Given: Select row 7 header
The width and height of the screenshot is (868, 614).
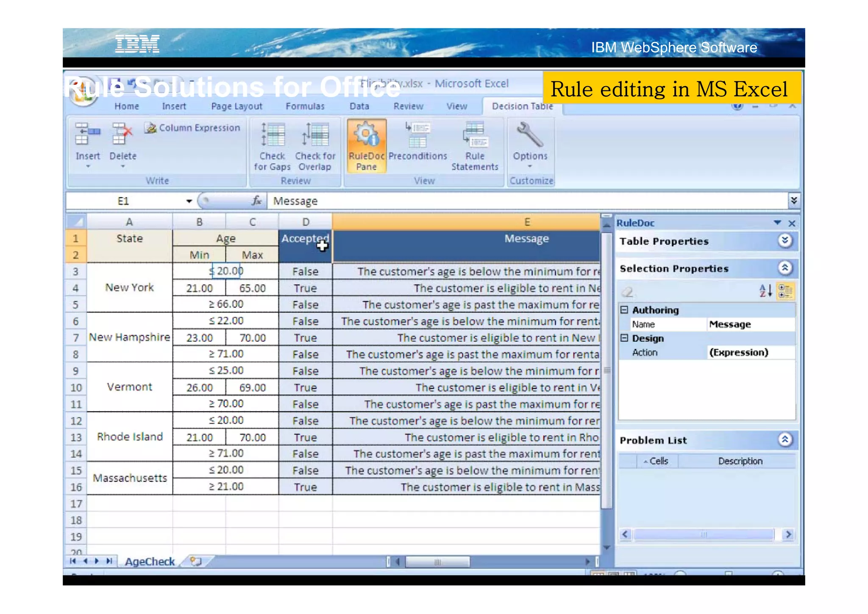Looking at the screenshot, I should tap(76, 338).
